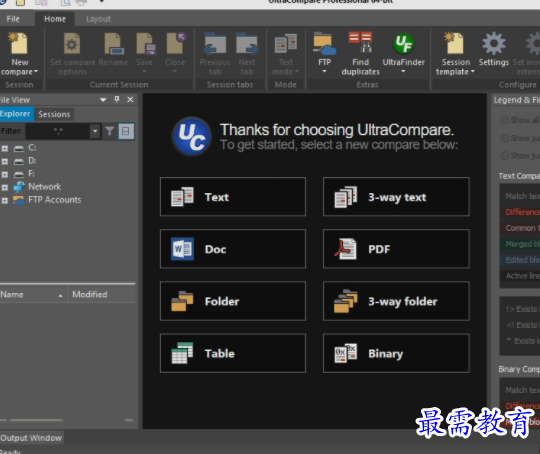Click the Text mode icon
The width and height of the screenshot is (540, 454).
pyautogui.click(x=285, y=43)
